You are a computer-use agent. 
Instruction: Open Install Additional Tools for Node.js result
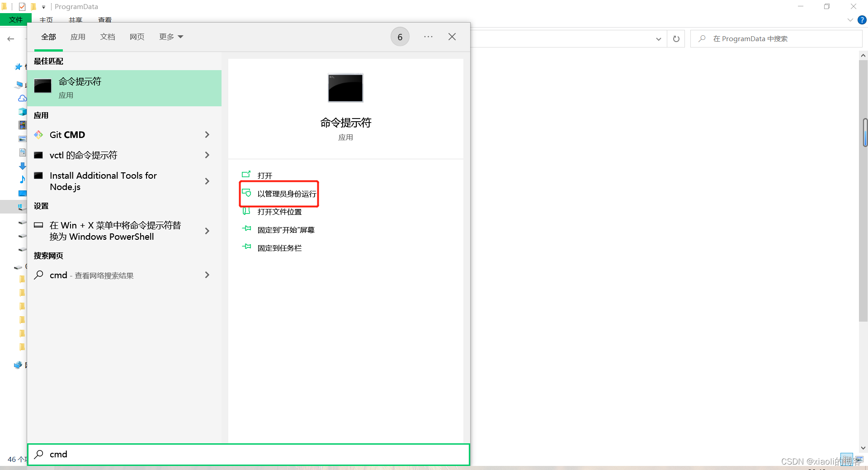tap(124, 181)
